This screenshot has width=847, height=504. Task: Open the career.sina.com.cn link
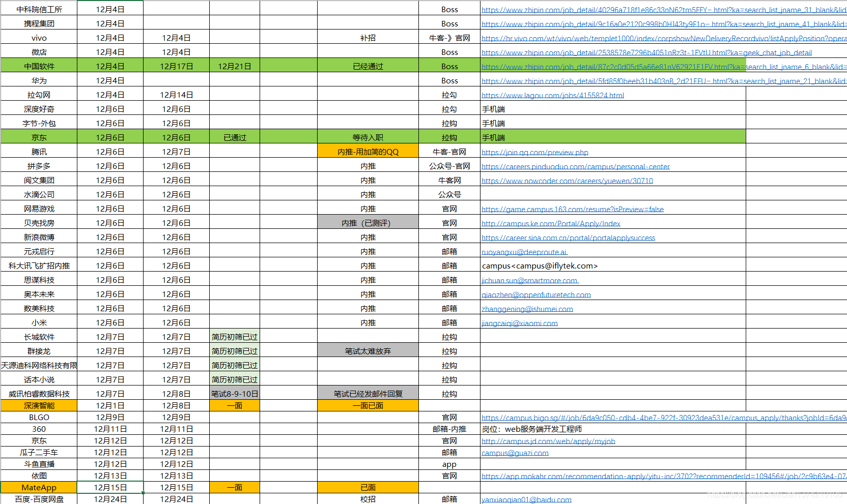(568, 238)
